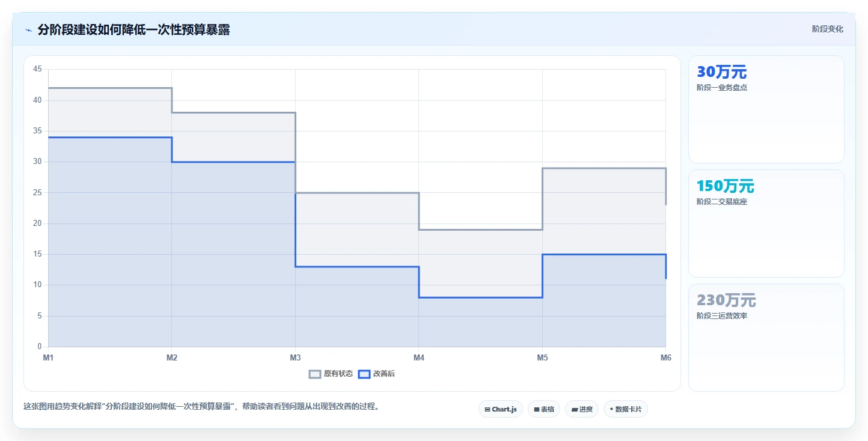Toggle the 改善后 legend entry
Viewport: 868px width, 441px height.
tap(377, 374)
